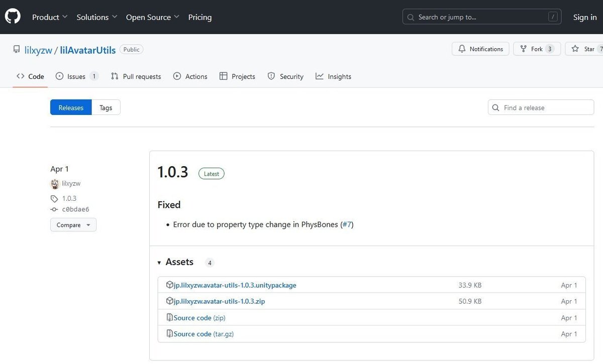The width and height of the screenshot is (603, 364).
Task: Click the magnifier icon in the top search
Action: [x=412, y=17]
